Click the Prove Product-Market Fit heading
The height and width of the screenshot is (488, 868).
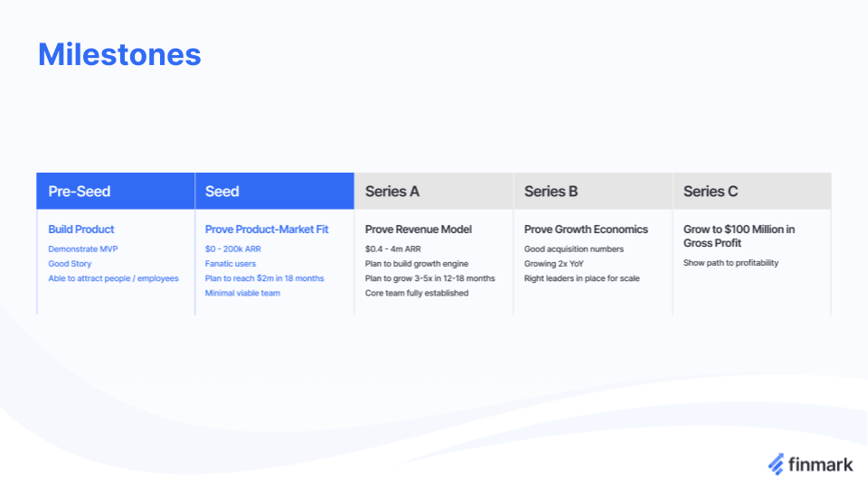[267, 229]
